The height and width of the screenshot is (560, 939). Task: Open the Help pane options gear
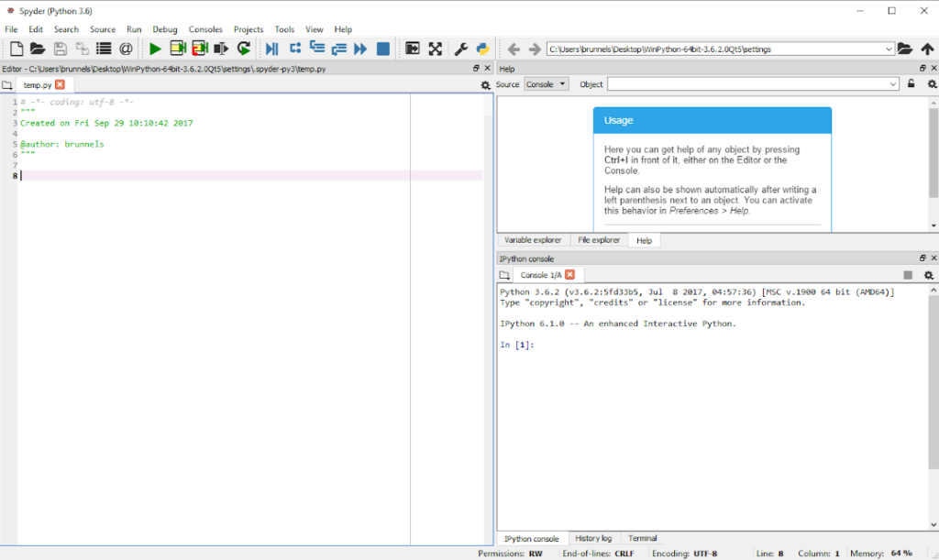[932, 84]
